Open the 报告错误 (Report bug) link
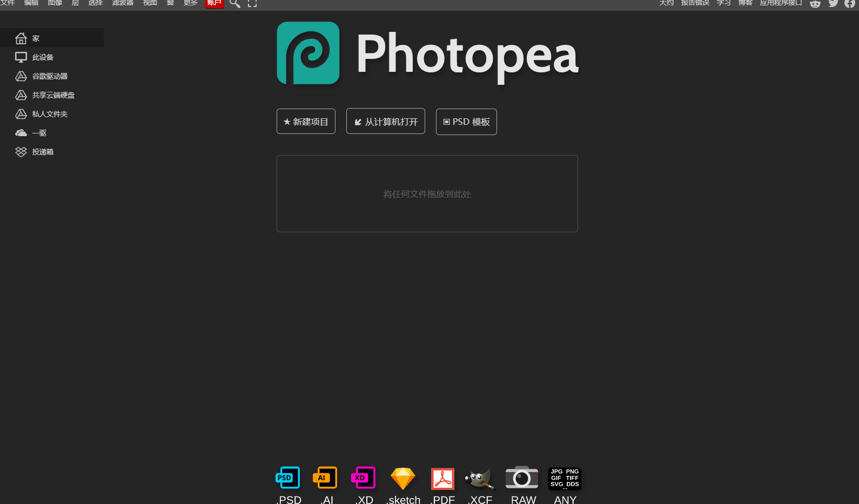859x504 pixels. pos(695,3)
